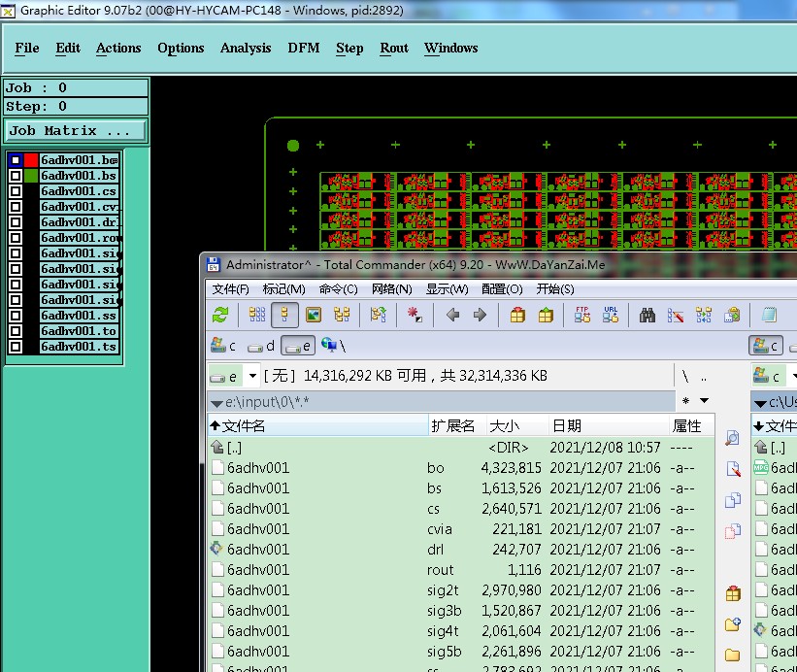Click the Job Matrix ... button
This screenshot has width=797, height=672.
pos(75,131)
